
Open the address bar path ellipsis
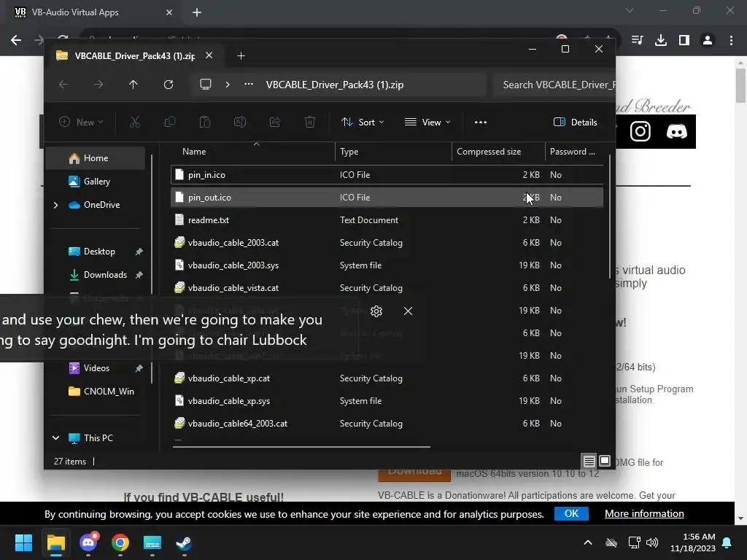249,85
